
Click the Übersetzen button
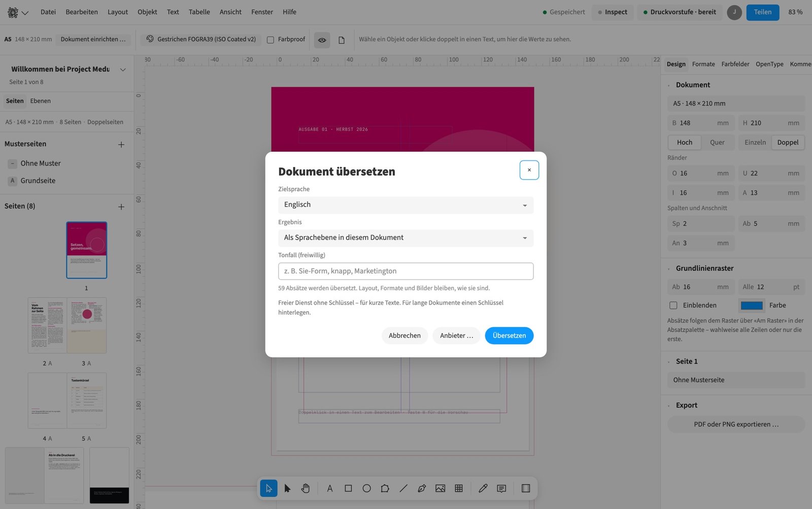tap(509, 336)
